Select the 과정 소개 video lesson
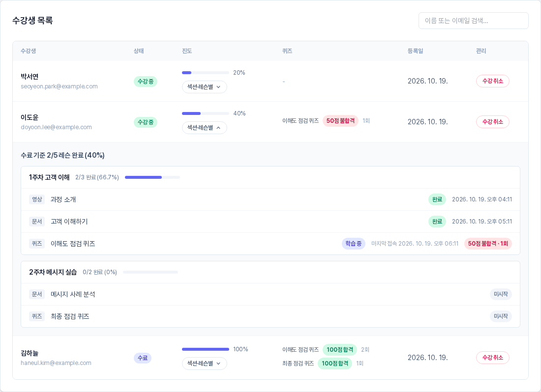The width and height of the screenshot is (541, 392). pos(63,199)
